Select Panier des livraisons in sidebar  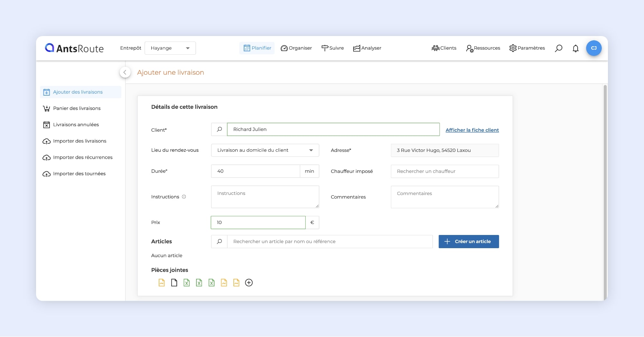(x=77, y=108)
